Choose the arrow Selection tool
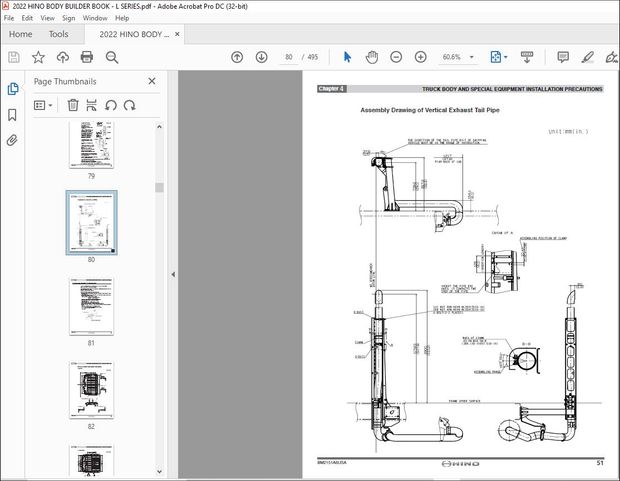This screenshot has height=481, width=620. pyautogui.click(x=348, y=57)
